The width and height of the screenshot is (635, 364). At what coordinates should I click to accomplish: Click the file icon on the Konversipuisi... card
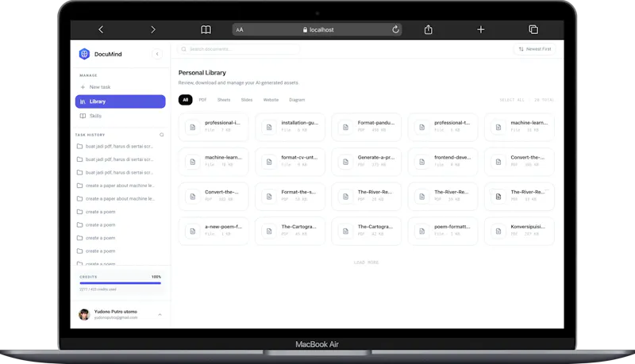point(498,232)
